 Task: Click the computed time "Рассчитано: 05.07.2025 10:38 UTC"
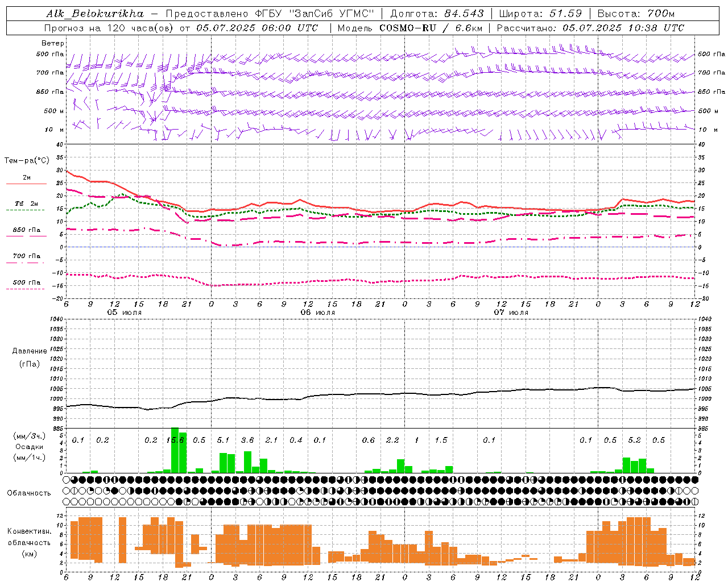[590, 28]
